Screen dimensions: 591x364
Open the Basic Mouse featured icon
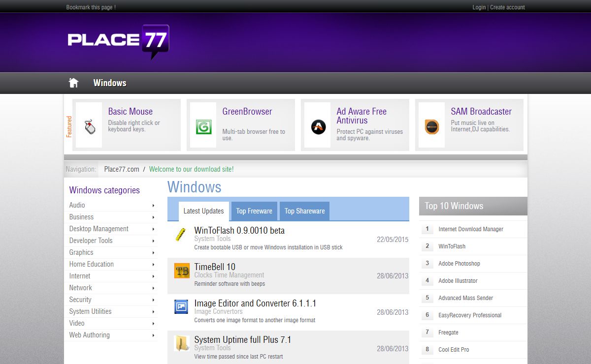tap(89, 127)
